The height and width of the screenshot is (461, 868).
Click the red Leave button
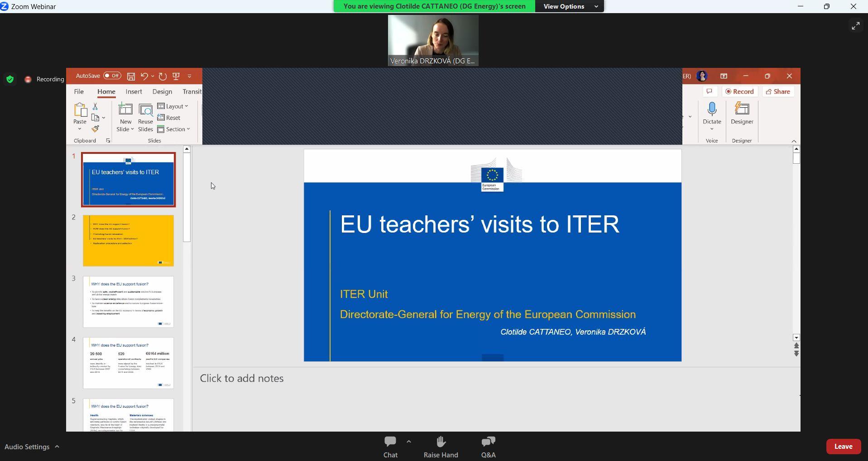click(x=843, y=447)
